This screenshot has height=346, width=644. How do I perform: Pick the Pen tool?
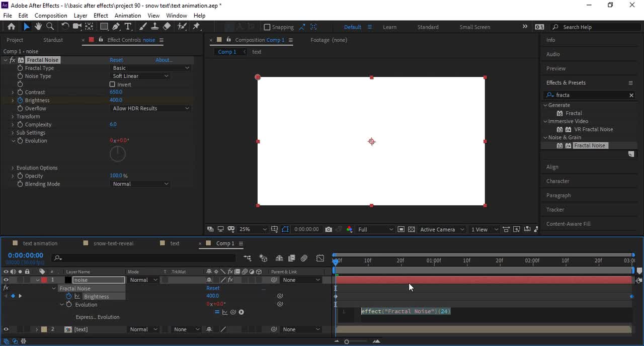click(116, 27)
